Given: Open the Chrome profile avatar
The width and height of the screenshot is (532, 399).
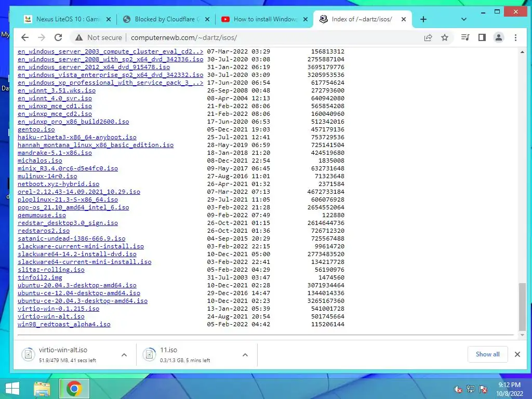Looking at the screenshot, I should click(x=498, y=37).
